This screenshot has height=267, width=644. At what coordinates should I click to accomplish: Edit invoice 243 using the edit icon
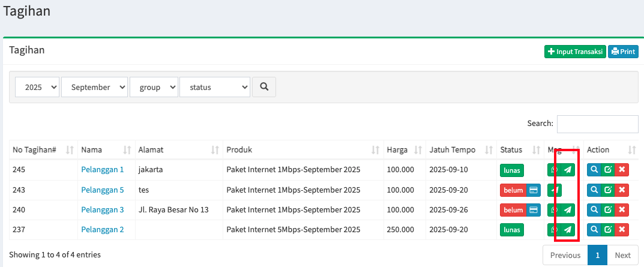click(x=608, y=190)
